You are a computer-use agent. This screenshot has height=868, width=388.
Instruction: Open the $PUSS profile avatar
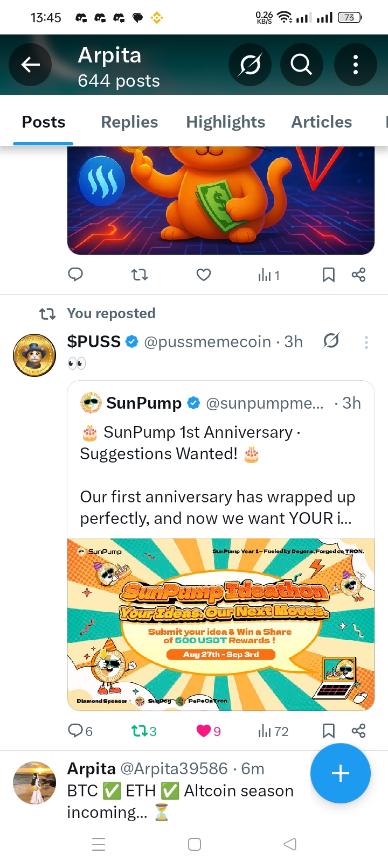[x=34, y=355]
